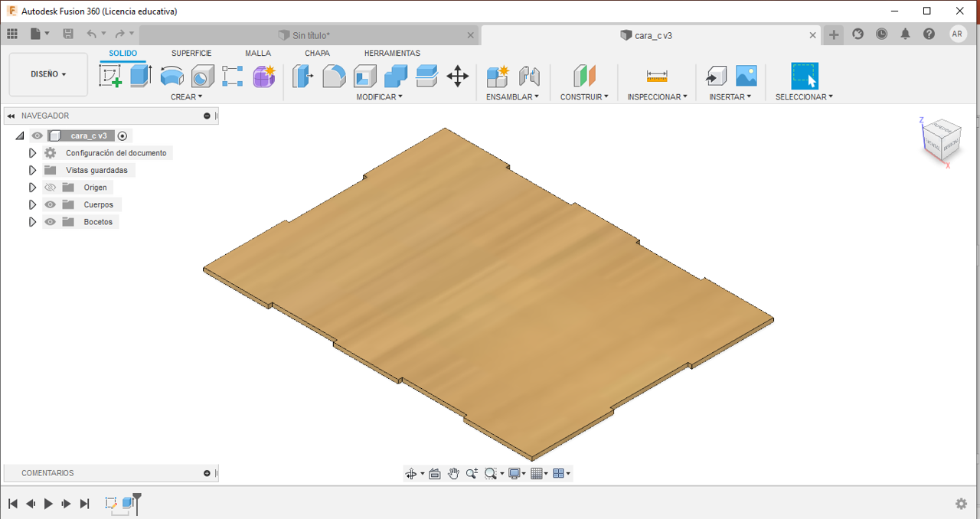Open the SELECCIONAR dropdown menu
The width and height of the screenshot is (980, 519).
pyautogui.click(x=804, y=97)
